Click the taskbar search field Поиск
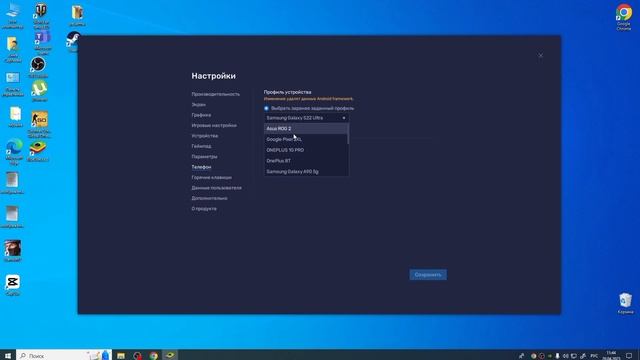The image size is (640, 360). (63, 356)
